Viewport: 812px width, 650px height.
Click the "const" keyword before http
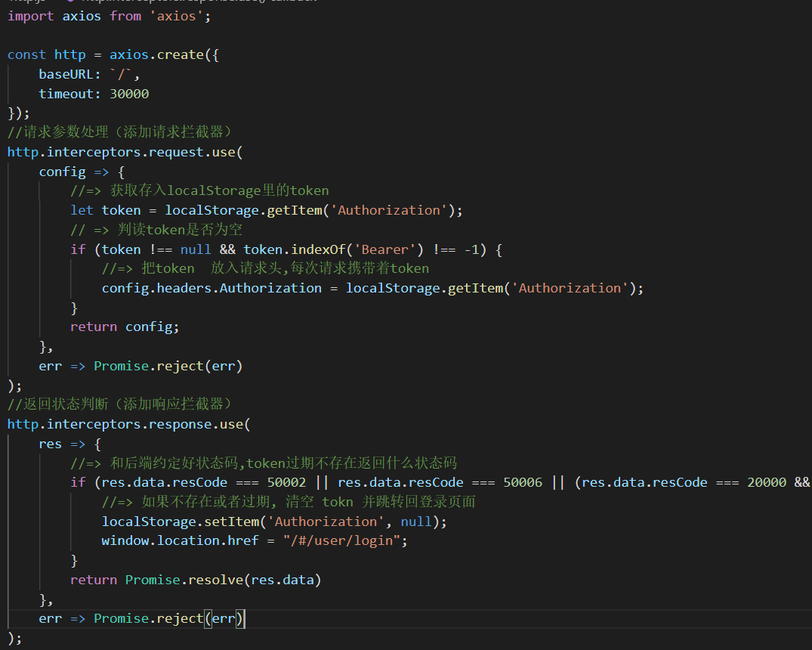point(27,55)
